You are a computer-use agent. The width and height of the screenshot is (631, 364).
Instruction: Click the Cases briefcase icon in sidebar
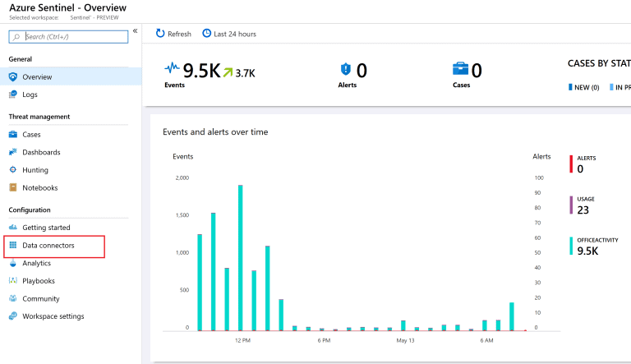pyautogui.click(x=13, y=135)
